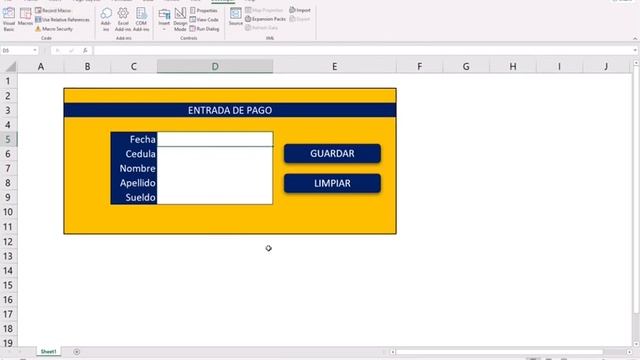Select column B header
Screen dimensions: 640x360
click(x=87, y=67)
